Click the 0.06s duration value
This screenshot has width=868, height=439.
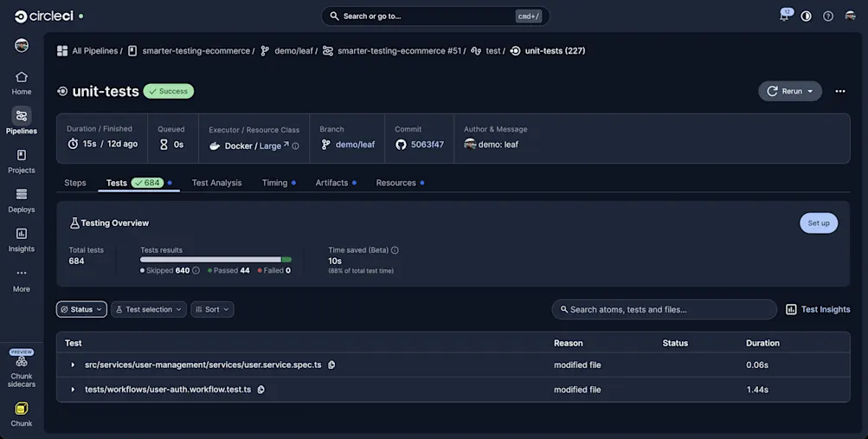757,365
